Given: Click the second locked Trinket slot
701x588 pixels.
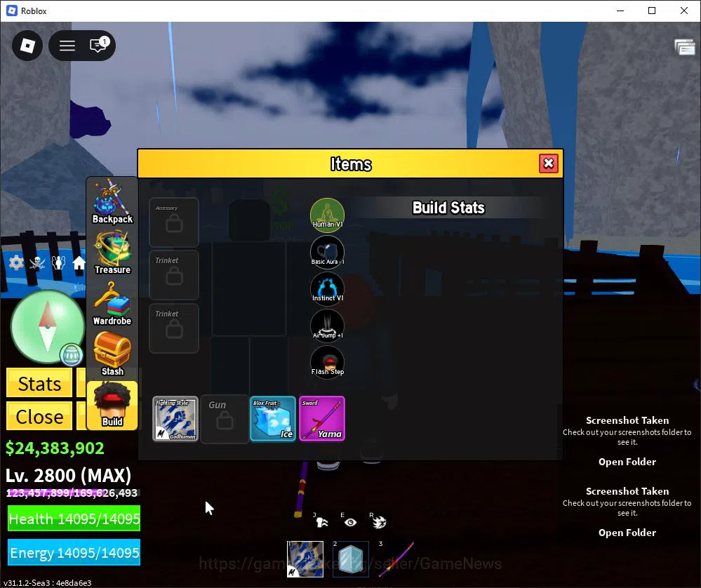Looking at the screenshot, I should (174, 328).
